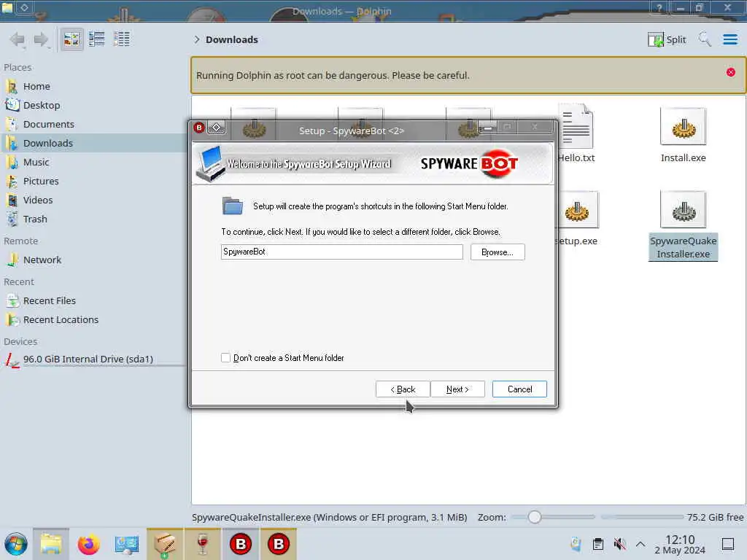Image resolution: width=747 pixels, height=560 pixels.
Task: Click Next in the SpywareBot setup
Action: coord(457,389)
